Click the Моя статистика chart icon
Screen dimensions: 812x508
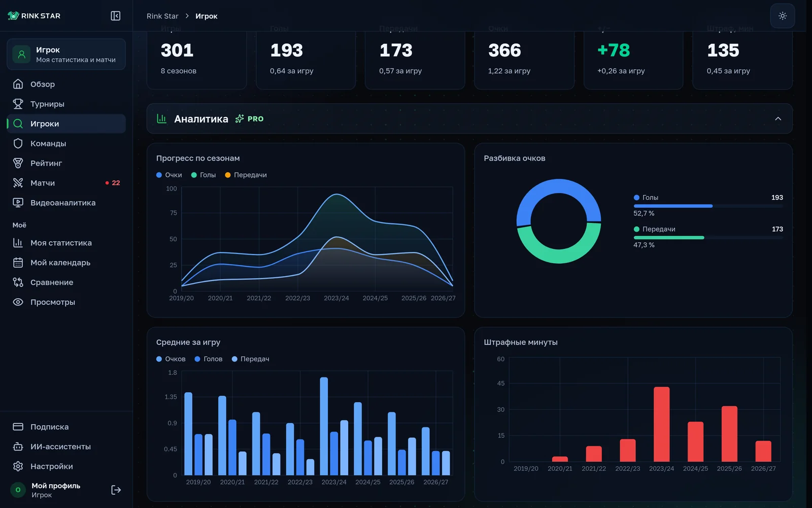(18, 243)
